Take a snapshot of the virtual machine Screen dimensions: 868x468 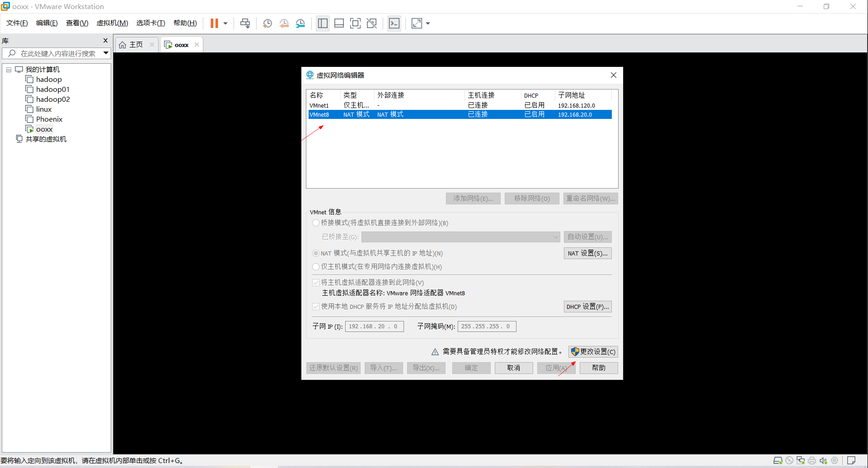click(x=267, y=23)
